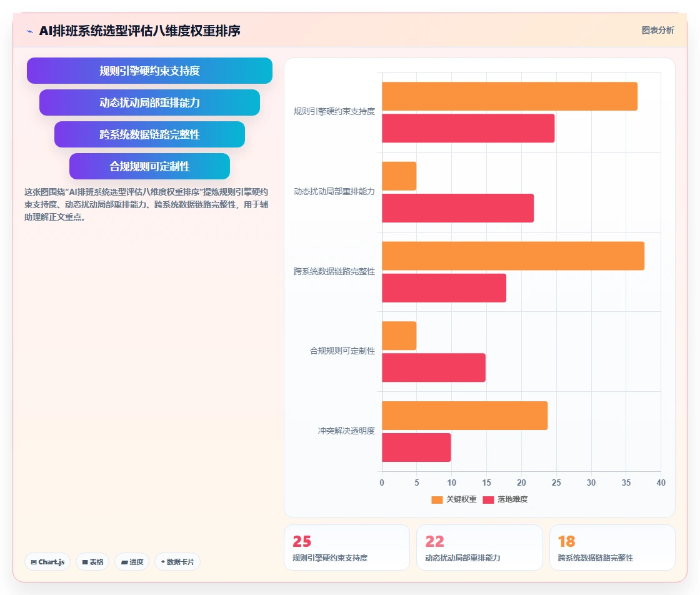Image resolution: width=700 pixels, height=595 pixels.
Task: Click the x-axis tick label 35
Action: coord(626,482)
